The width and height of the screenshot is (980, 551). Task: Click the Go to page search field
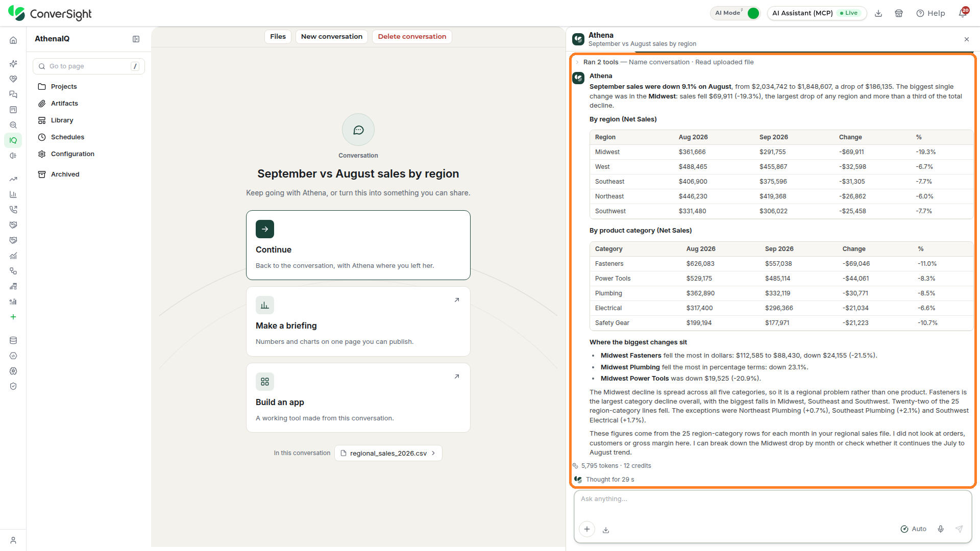pos(89,66)
